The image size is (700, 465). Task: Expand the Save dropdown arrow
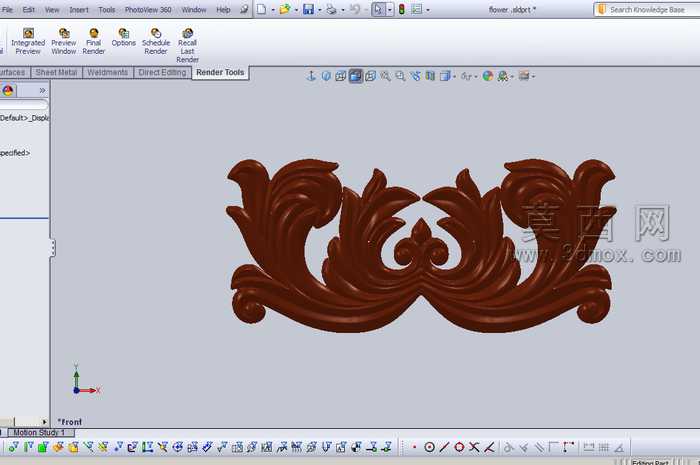coord(320,10)
